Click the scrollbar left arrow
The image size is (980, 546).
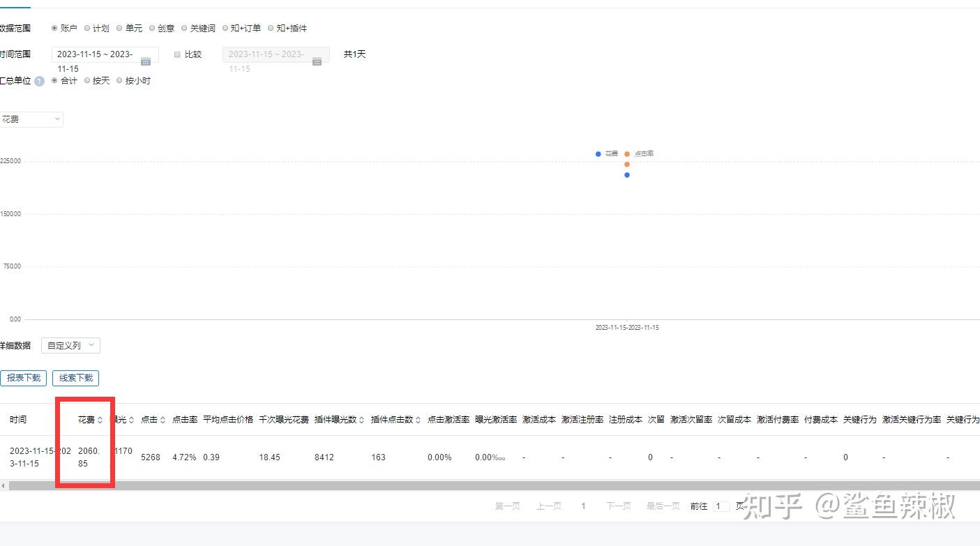[3, 485]
